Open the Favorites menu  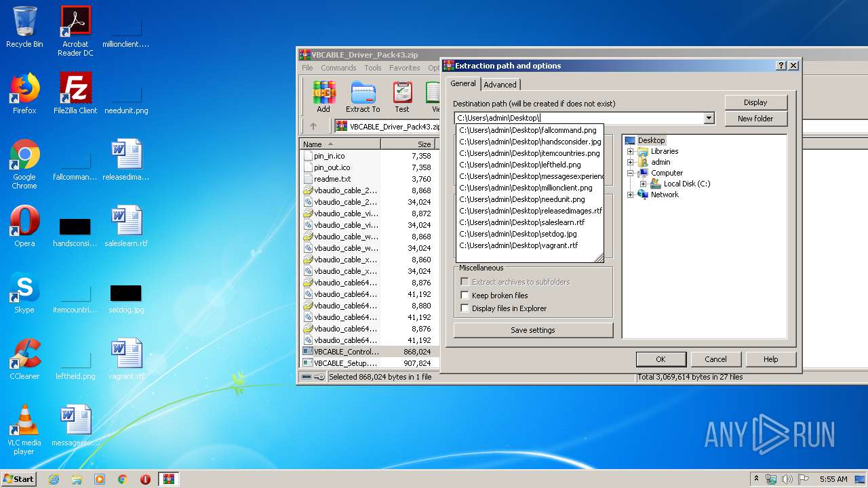click(405, 68)
